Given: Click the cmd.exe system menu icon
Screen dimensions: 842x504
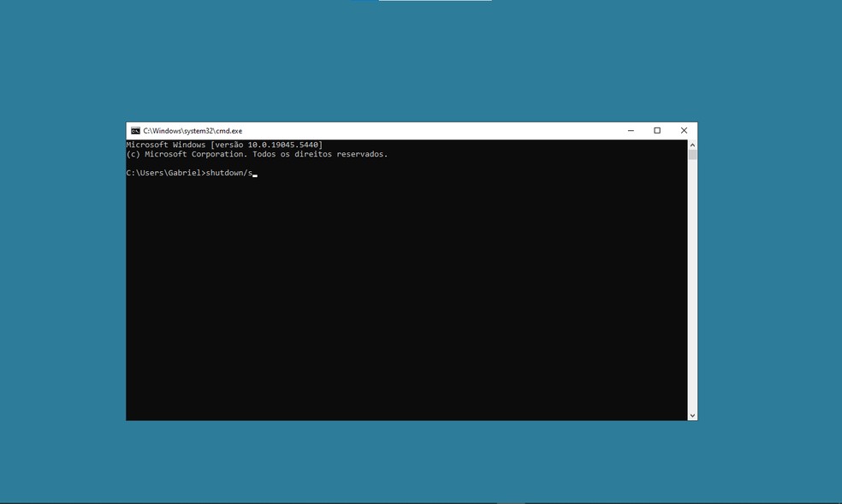Looking at the screenshot, I should point(135,131).
